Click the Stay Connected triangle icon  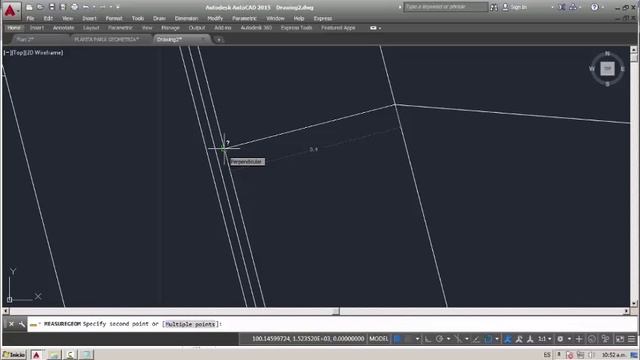[x=573, y=7]
